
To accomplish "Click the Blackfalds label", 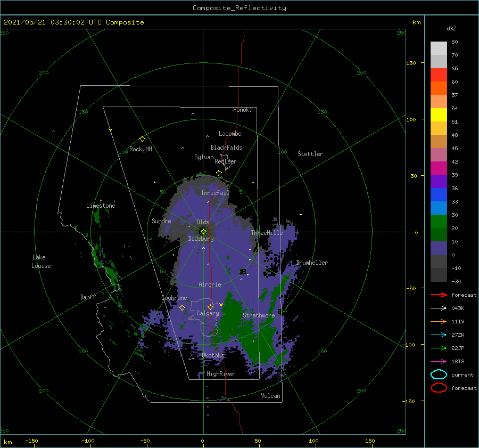I will 226,148.
